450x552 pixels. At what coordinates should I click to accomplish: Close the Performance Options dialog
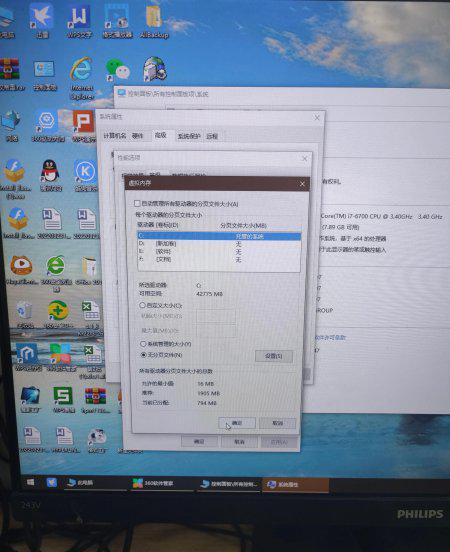[305, 159]
